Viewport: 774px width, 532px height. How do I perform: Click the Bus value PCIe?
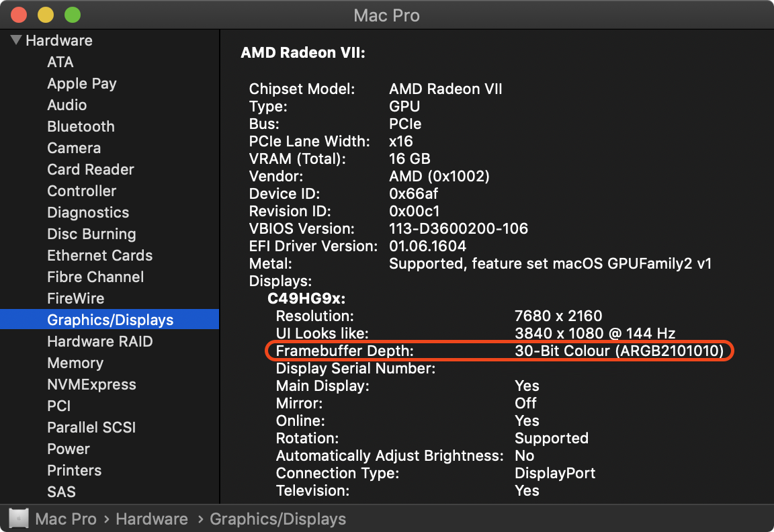(405, 124)
